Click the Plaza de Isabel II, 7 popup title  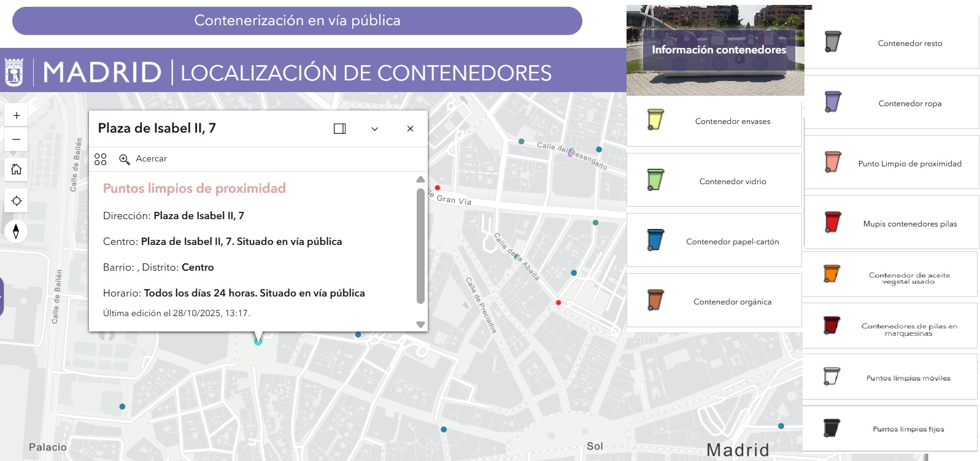(x=157, y=128)
